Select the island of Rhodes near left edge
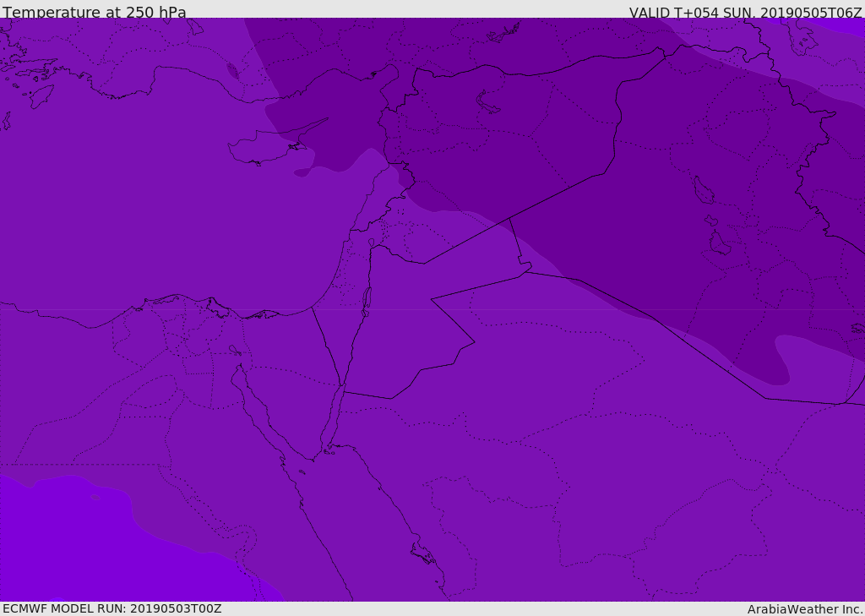The width and height of the screenshot is (865, 616). (x=41, y=96)
